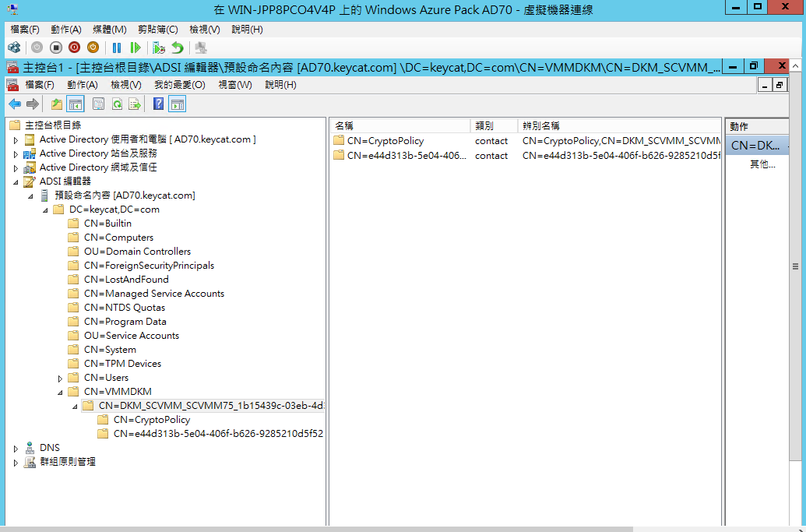The width and height of the screenshot is (806, 532).
Task: Open the VM connection 檔案(F) menu
Action: tap(25, 30)
